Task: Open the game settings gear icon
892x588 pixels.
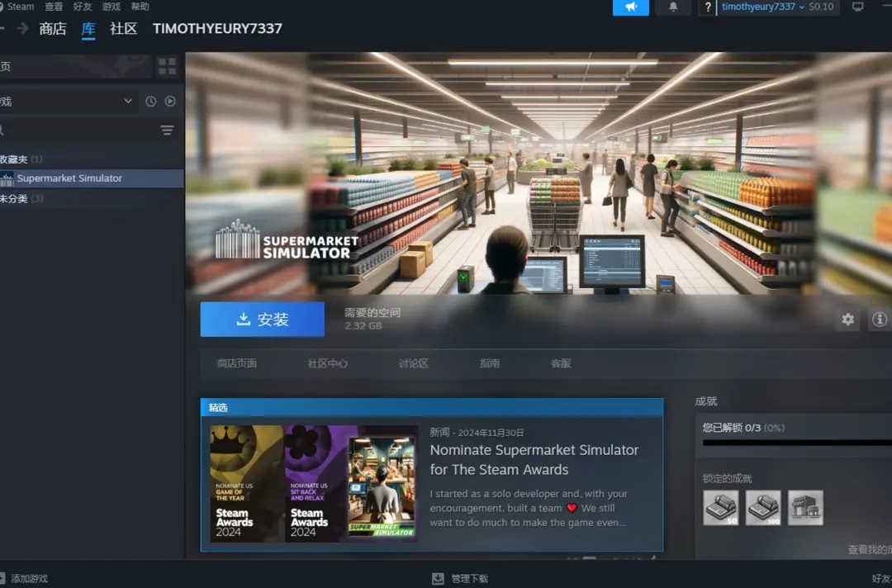Action: click(847, 320)
